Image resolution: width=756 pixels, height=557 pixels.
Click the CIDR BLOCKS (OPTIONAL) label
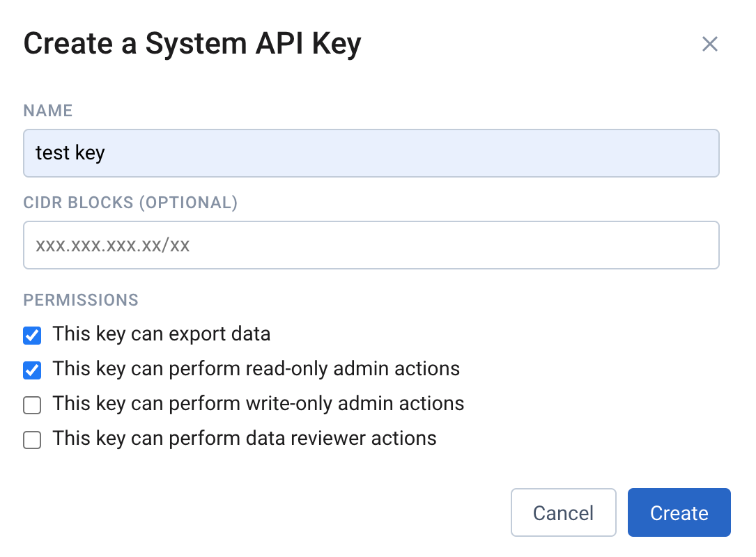(x=130, y=203)
